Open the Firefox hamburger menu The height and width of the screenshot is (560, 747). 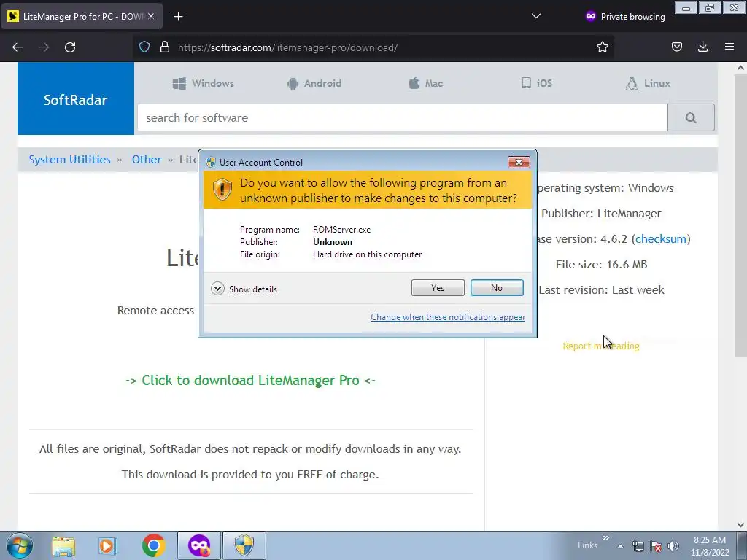(x=729, y=46)
